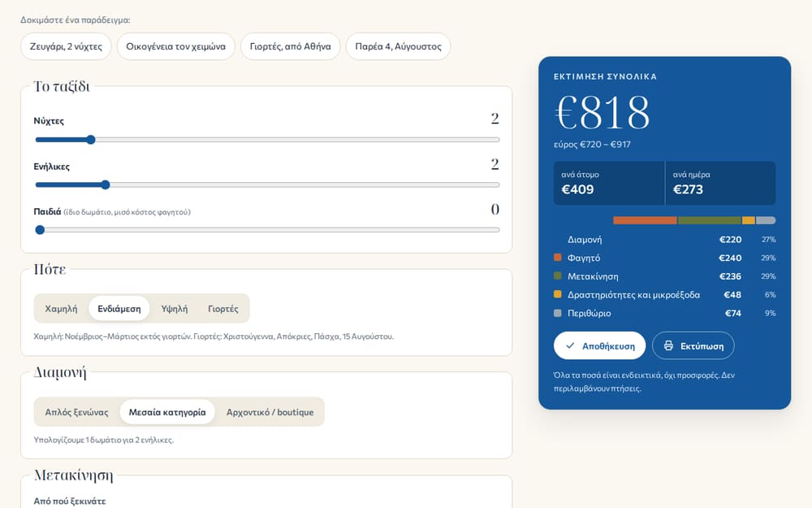Load the 'Οικογένεια τον χειμώνα' example
This screenshot has height=508, width=812.
pos(176,46)
